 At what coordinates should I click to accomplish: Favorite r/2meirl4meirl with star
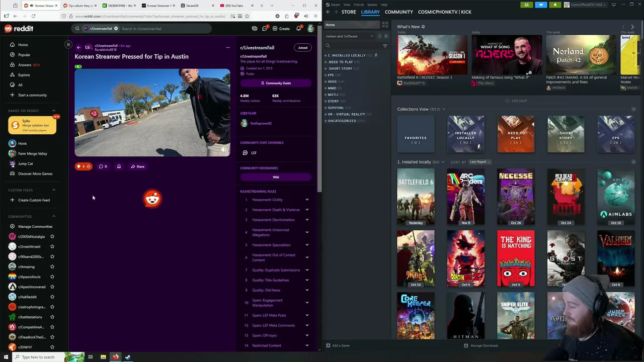[x=52, y=246]
